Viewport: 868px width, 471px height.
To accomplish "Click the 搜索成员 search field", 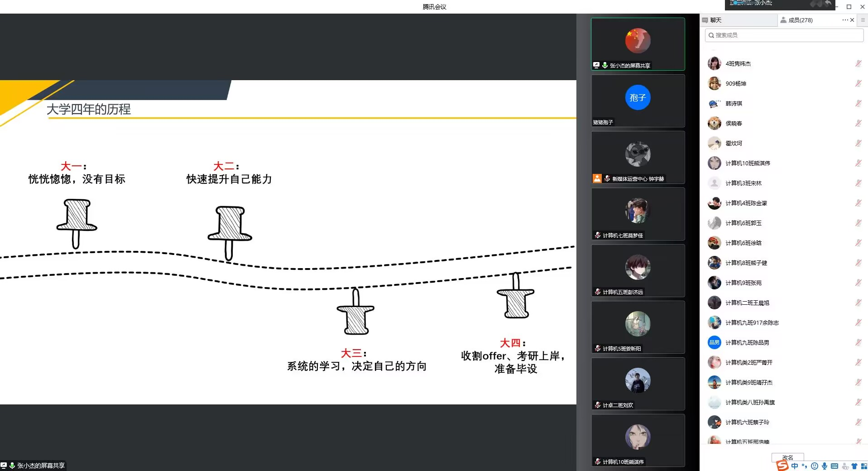I will pos(784,35).
